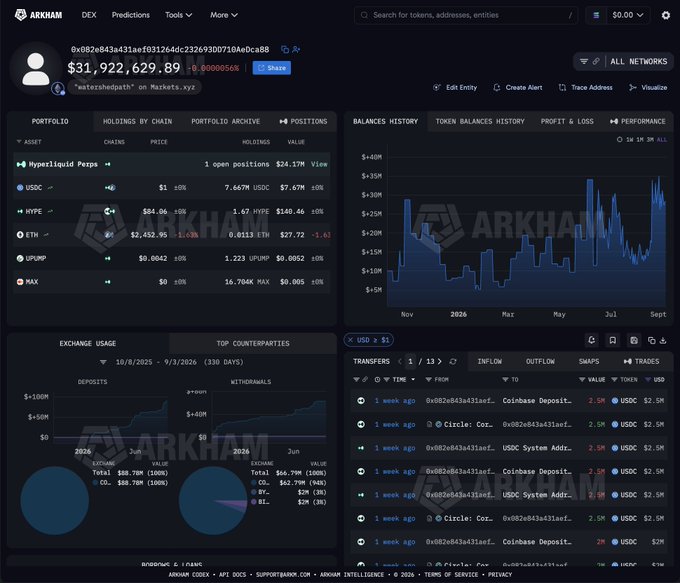Click the save disk icon above transfers
Viewport: 680px width, 583px height.
[634, 341]
